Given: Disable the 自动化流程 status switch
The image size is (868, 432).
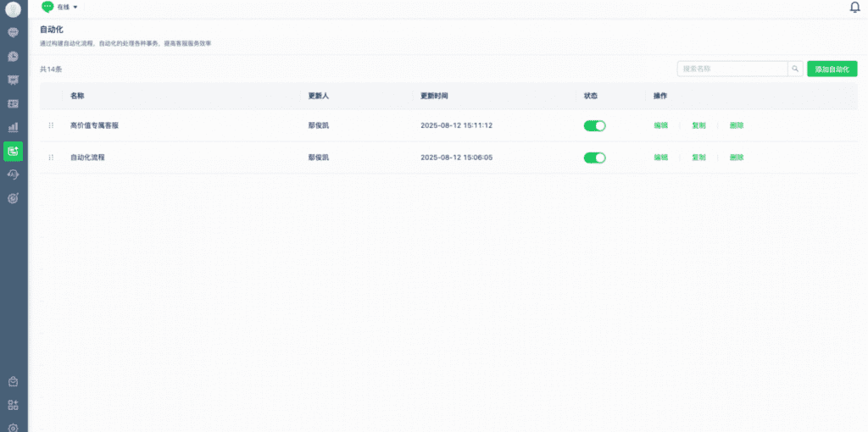Looking at the screenshot, I should pos(594,158).
